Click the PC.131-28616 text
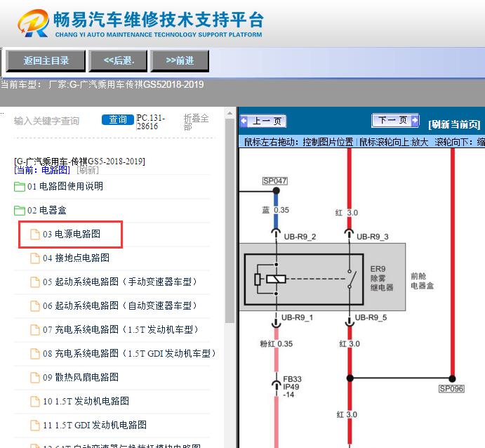 [151, 122]
